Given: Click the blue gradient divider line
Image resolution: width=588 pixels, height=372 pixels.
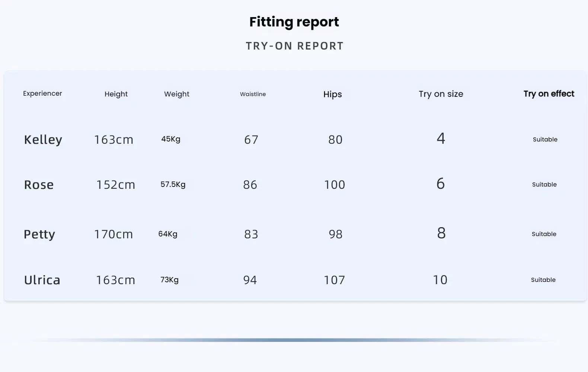Looking at the screenshot, I should click(294, 340).
